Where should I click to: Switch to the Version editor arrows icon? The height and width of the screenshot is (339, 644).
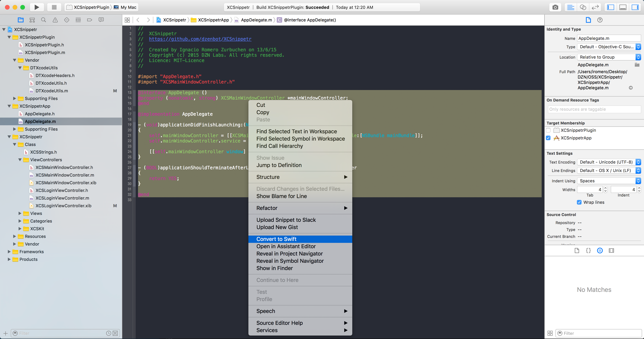595,7
